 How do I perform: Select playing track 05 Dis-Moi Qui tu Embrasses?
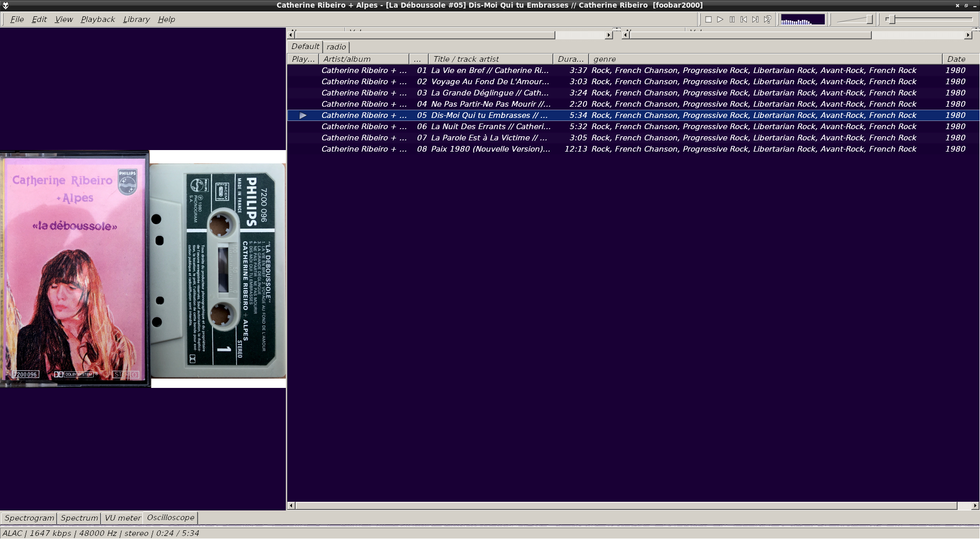633,115
